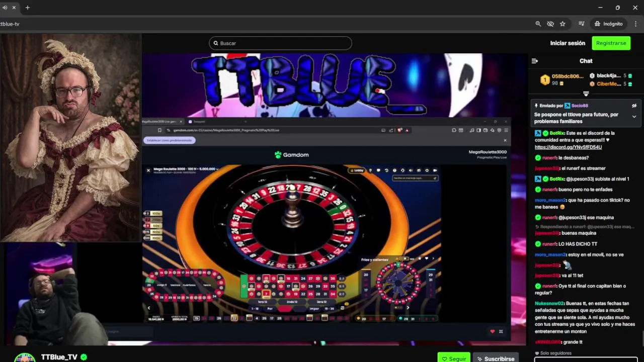Open the browser zoom indicator icon
Viewport: 644px width, 362px height.
[x=538, y=24]
